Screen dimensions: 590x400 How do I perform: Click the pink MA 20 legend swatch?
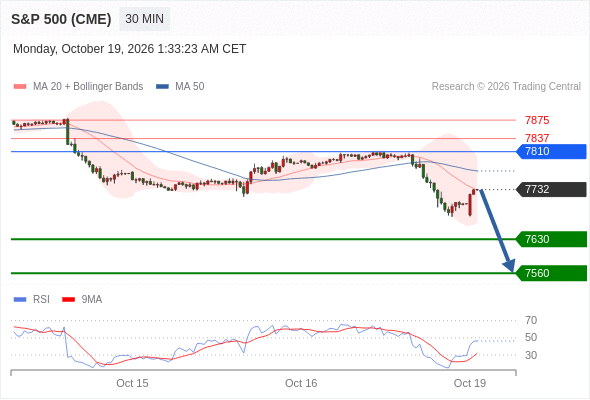pos(20,87)
